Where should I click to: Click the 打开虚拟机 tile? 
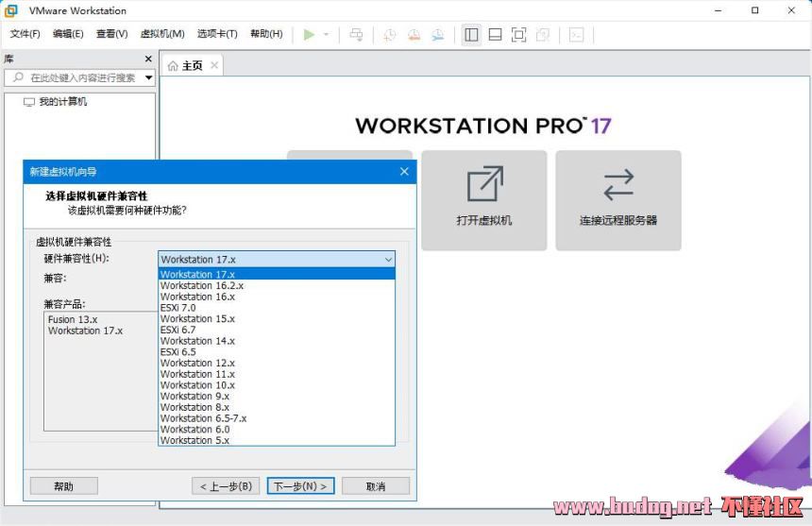(x=484, y=200)
